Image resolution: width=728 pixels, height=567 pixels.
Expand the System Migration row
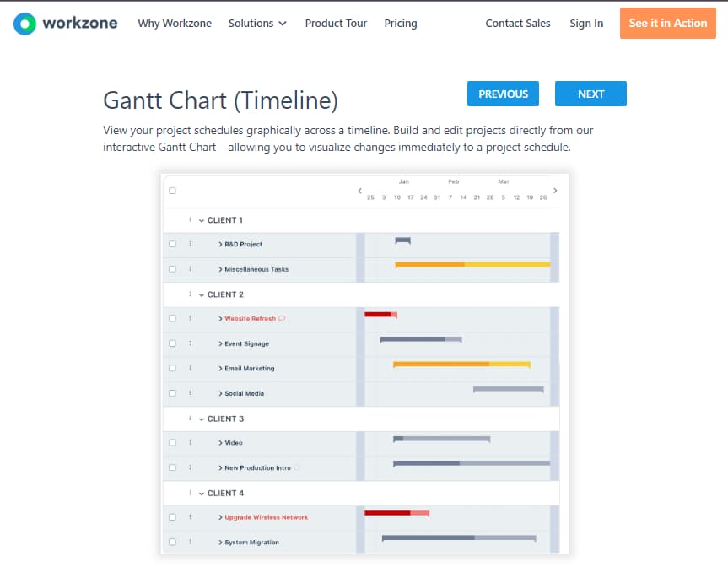click(220, 543)
